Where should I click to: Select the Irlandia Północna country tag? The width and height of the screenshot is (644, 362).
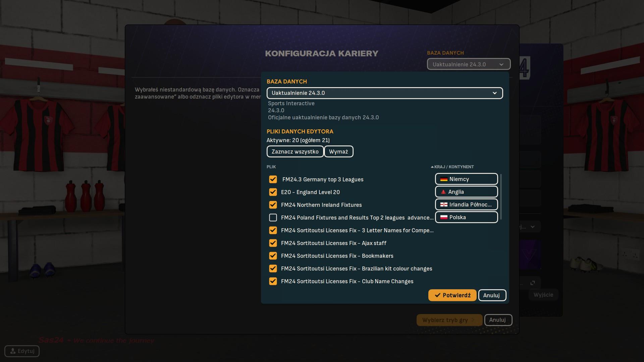[x=466, y=204]
